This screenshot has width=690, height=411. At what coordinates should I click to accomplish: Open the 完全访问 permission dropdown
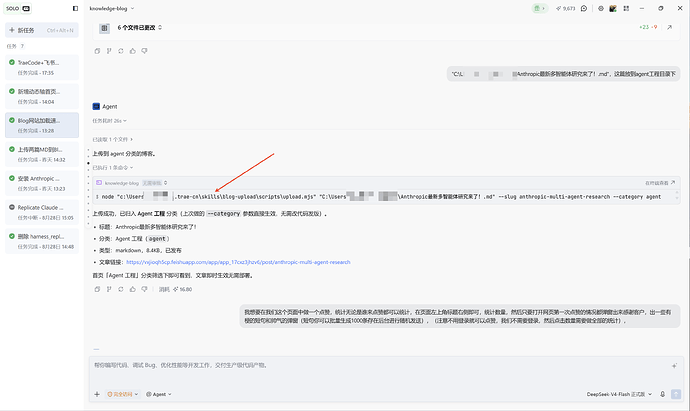123,394
